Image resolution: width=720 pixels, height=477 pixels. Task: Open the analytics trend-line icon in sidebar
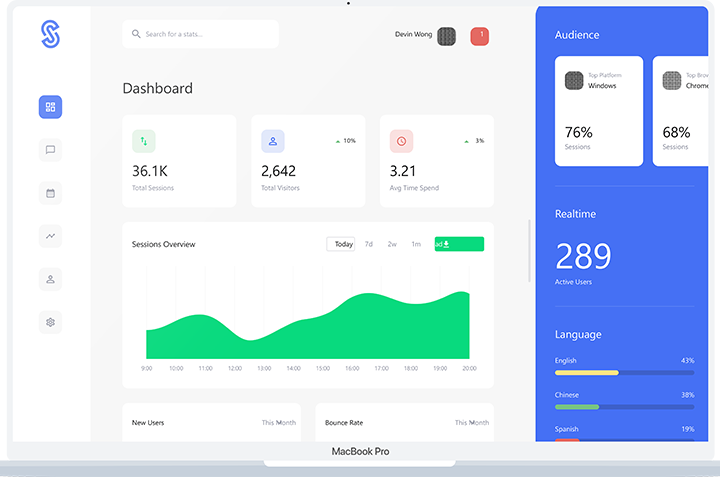click(50, 236)
